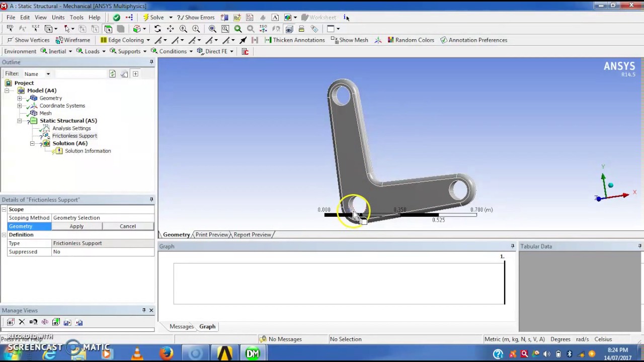Click the No Messages status indicator
Image resolution: width=644 pixels, height=362 pixels.
point(280,339)
